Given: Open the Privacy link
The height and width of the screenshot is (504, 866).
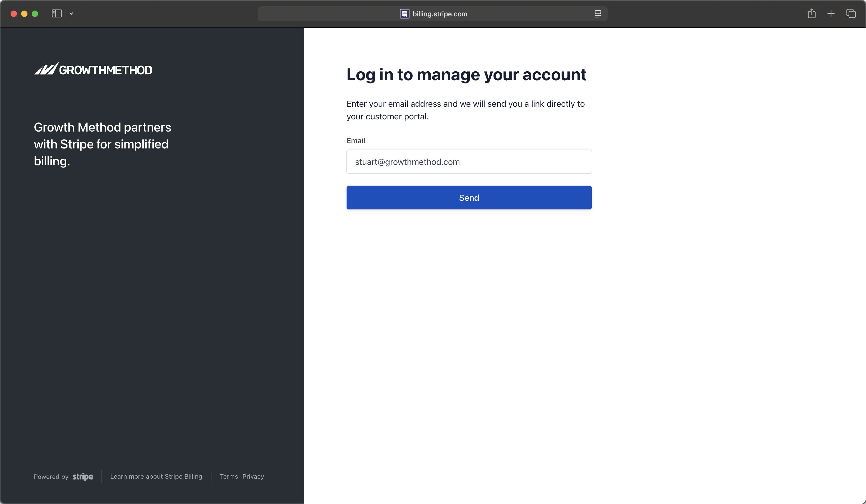Looking at the screenshot, I should pyautogui.click(x=253, y=477).
